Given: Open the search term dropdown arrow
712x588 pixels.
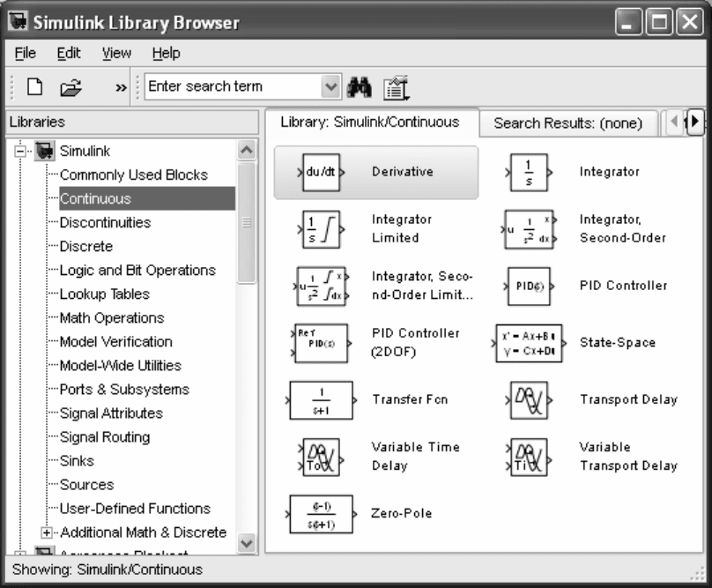Looking at the screenshot, I should pos(331,86).
